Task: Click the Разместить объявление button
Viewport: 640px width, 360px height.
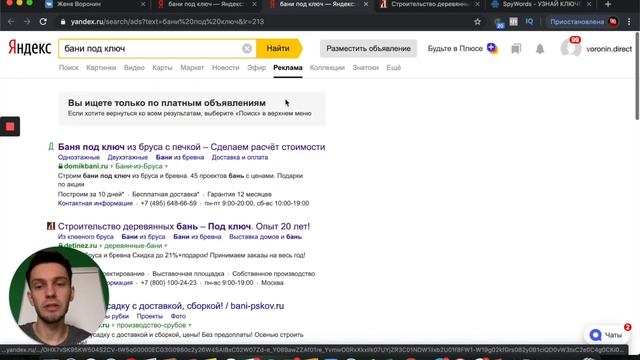Action: (368, 49)
